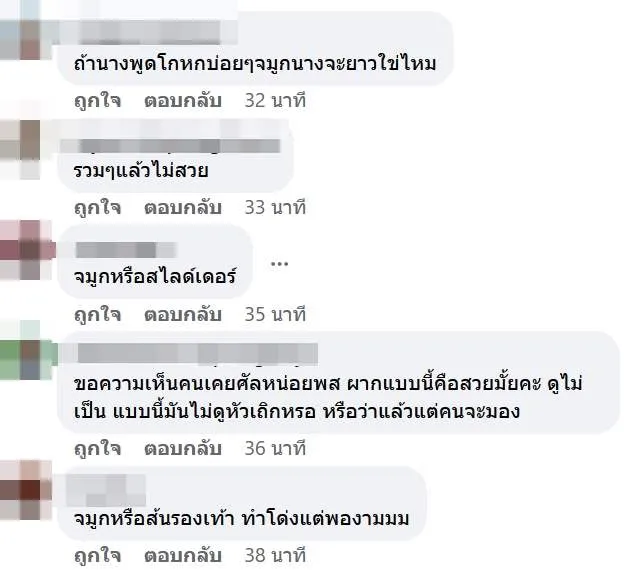This screenshot has height=570, width=637.
Task: Click the pink avatar of the 35 นาที comment
Action: tap(26, 250)
